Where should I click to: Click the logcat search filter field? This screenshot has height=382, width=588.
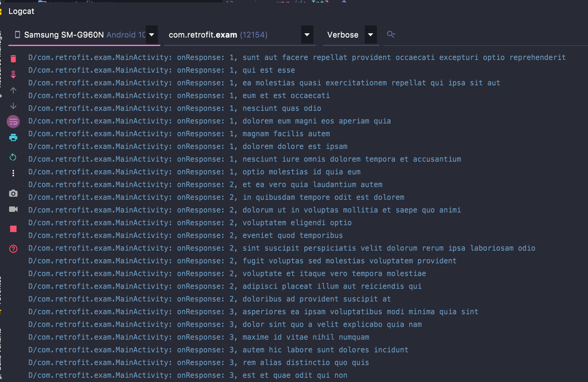click(x=484, y=35)
